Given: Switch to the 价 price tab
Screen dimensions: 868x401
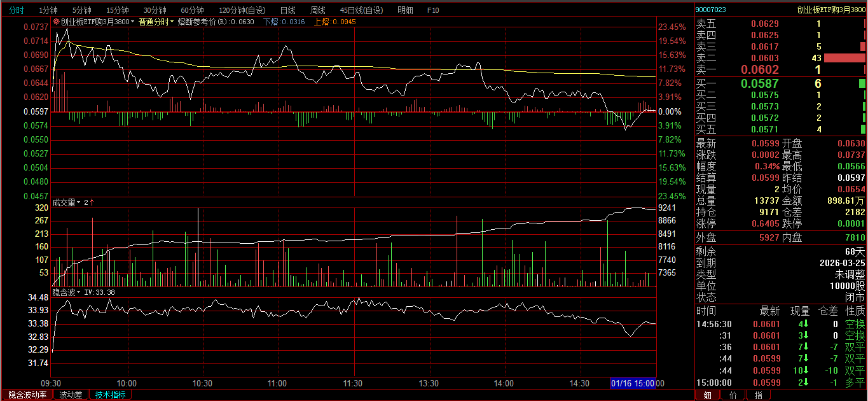Looking at the screenshot, I should point(733,395).
